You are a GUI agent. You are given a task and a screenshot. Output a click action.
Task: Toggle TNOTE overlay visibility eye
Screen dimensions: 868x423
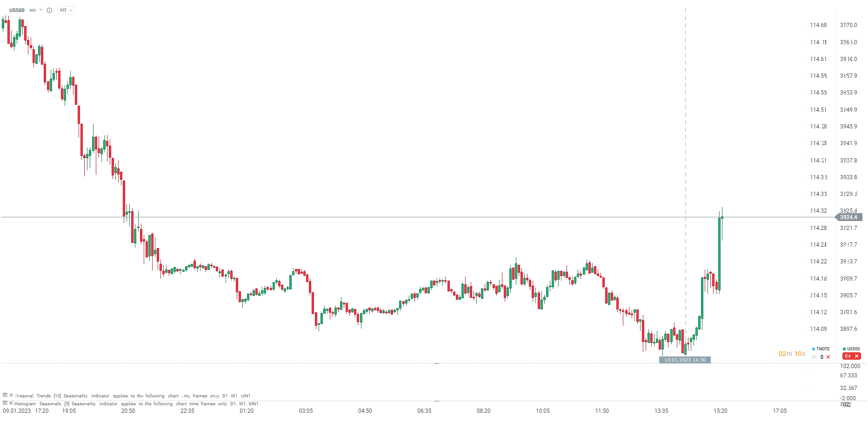(814, 357)
